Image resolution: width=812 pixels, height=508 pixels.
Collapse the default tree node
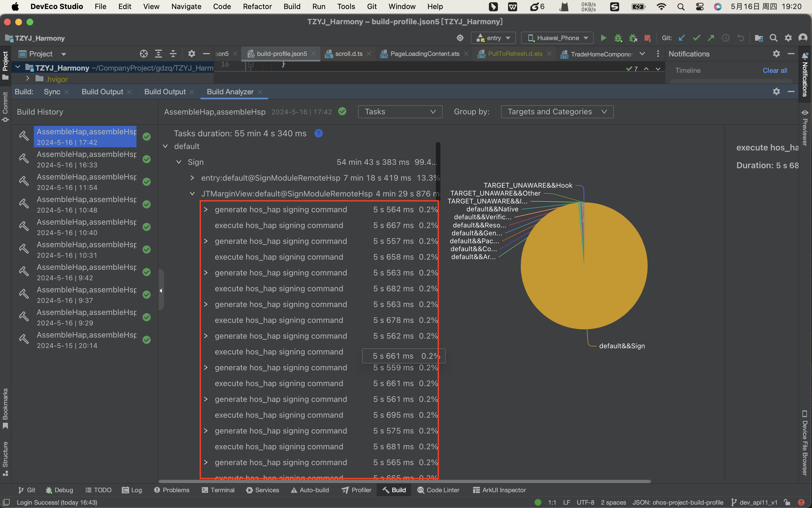(165, 146)
